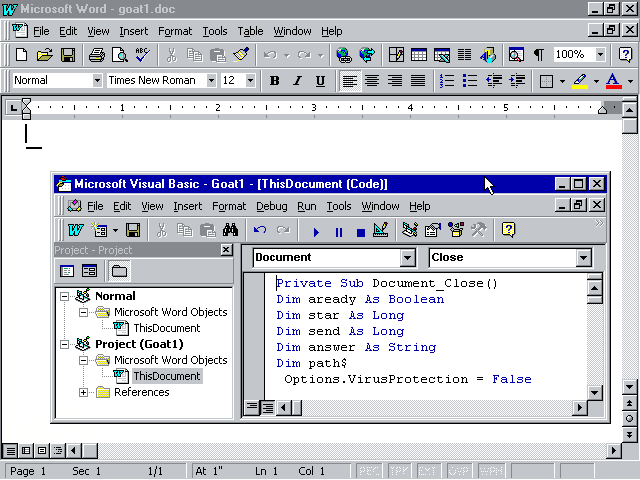Open Tables and Borders toolbar

click(396, 55)
